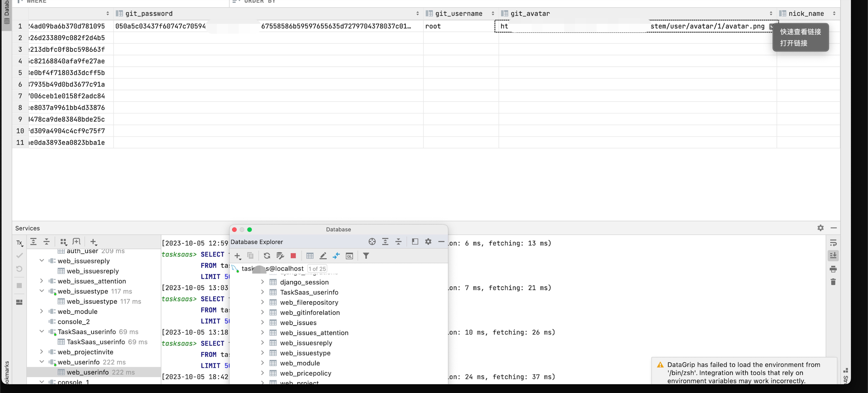Toggle Database Explorer view mode square icon
This screenshot has width=868, height=393.
pyautogui.click(x=415, y=242)
